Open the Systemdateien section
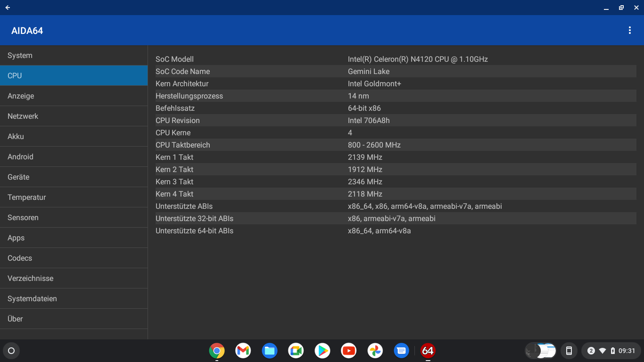 coord(74,298)
